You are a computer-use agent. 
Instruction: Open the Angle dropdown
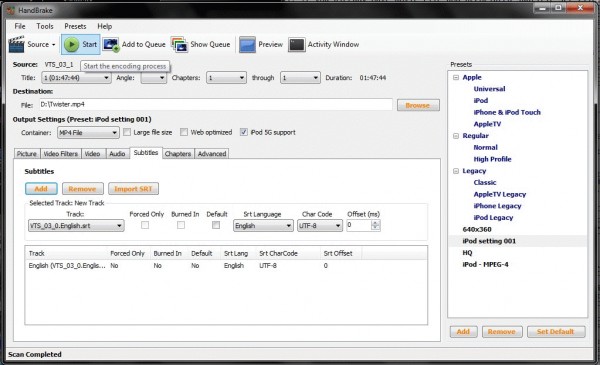click(153, 78)
